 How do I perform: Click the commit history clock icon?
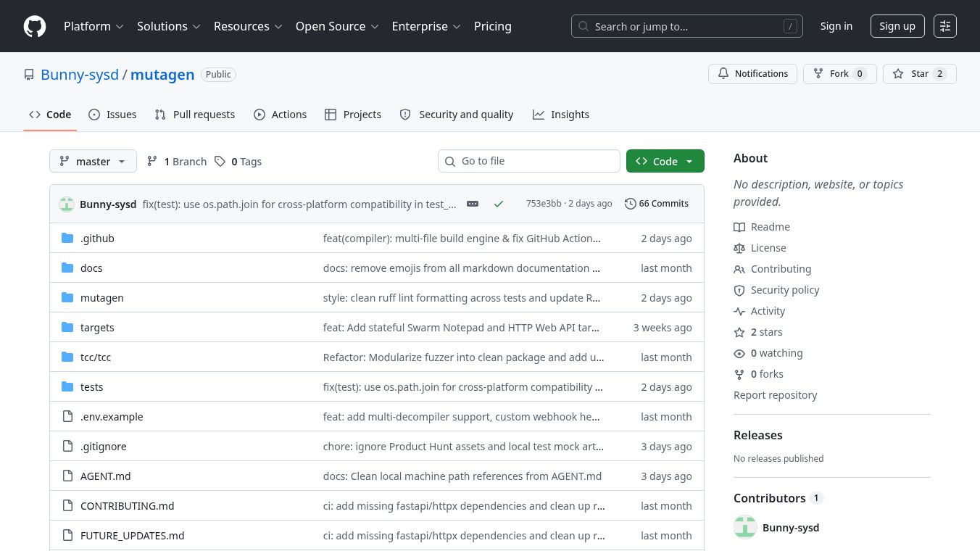[630, 204]
